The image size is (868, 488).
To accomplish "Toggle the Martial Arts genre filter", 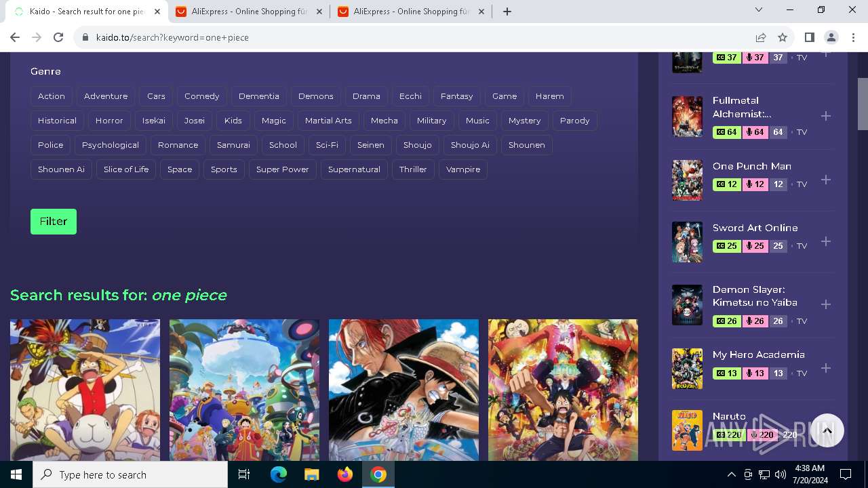I will pyautogui.click(x=328, y=121).
